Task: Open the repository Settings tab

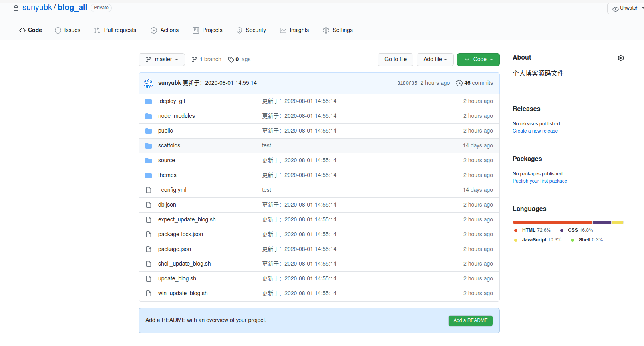Action: coord(338,30)
